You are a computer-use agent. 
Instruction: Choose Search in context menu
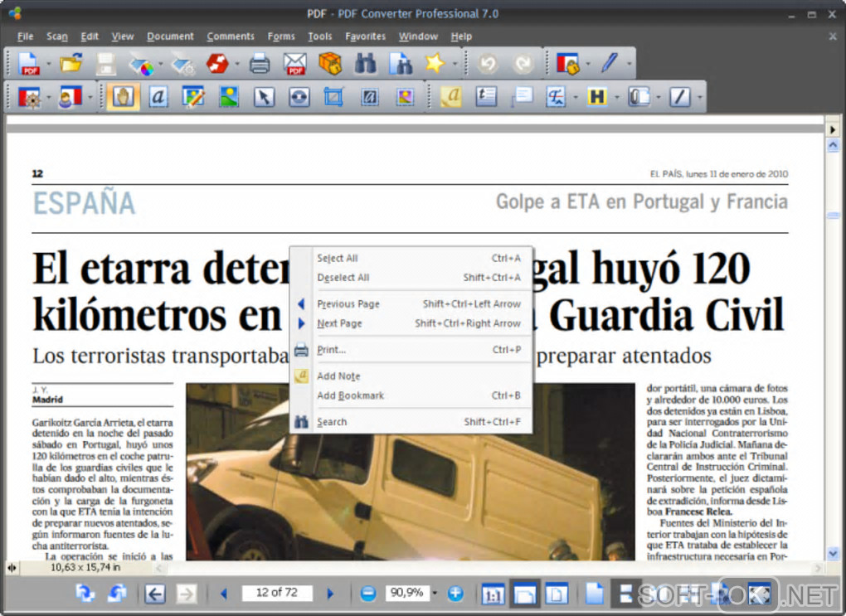tap(411, 422)
